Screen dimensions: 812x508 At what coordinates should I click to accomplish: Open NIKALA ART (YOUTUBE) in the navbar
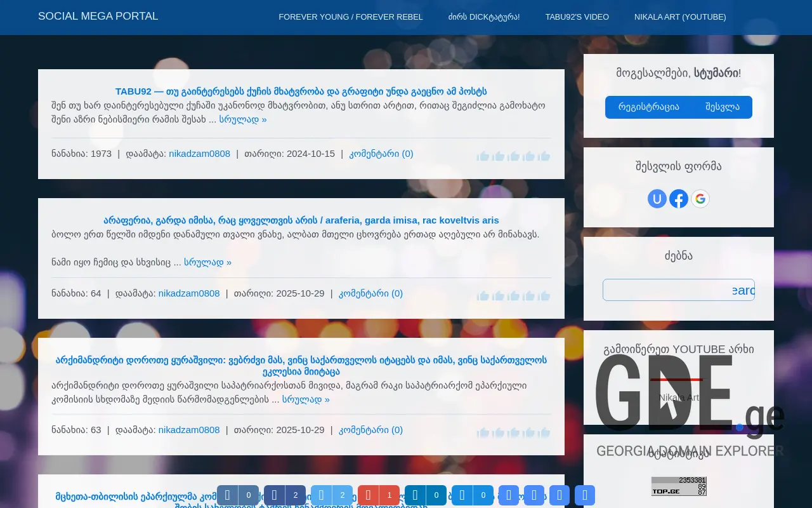tap(680, 17)
